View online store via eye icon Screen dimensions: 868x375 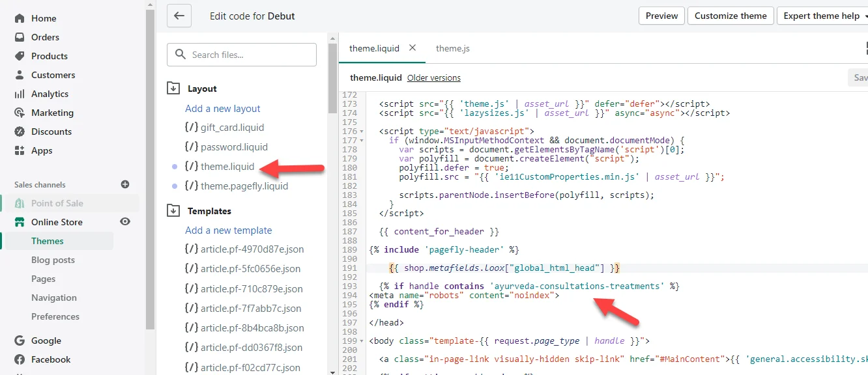tap(125, 221)
